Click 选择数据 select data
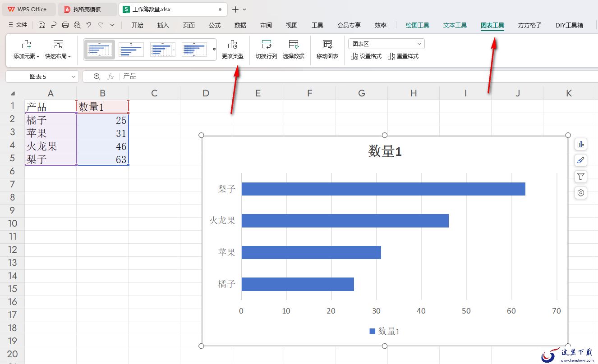This screenshot has height=364, width=598. (294, 50)
